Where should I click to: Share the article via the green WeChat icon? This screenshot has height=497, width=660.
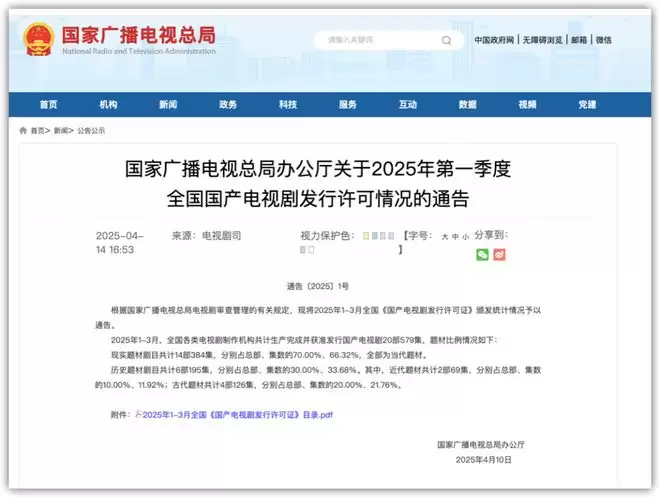pyautogui.click(x=482, y=255)
